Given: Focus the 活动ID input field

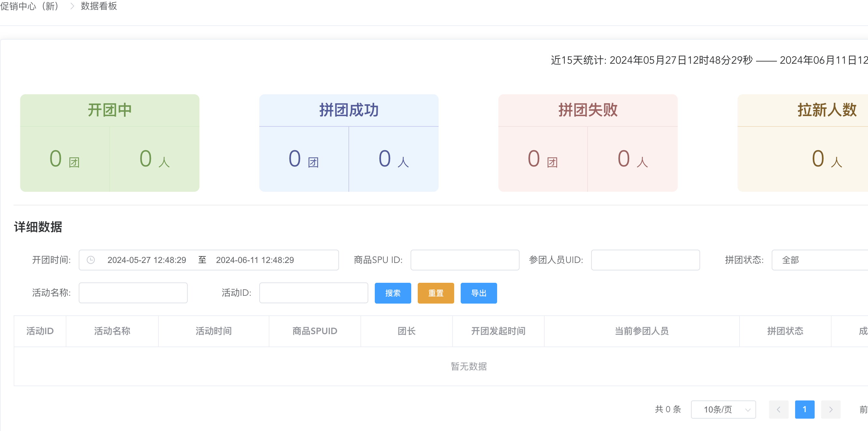Looking at the screenshot, I should (x=314, y=293).
